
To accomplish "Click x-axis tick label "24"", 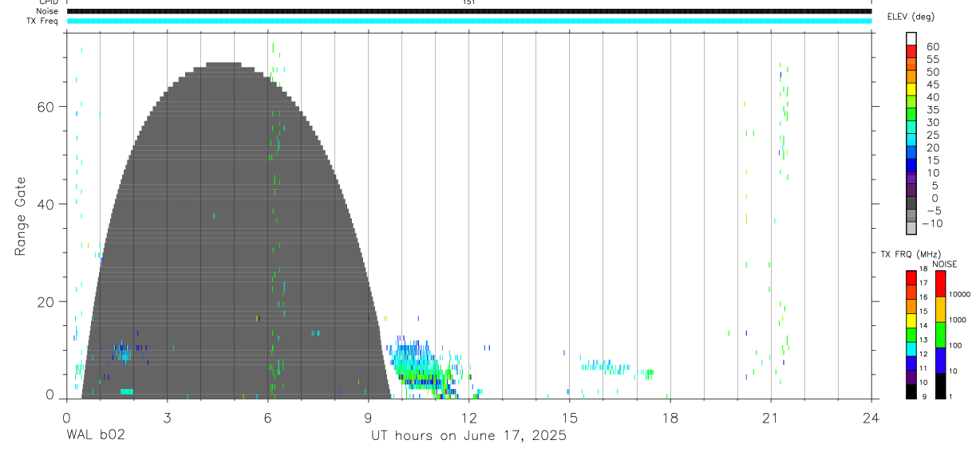I will click(871, 417).
